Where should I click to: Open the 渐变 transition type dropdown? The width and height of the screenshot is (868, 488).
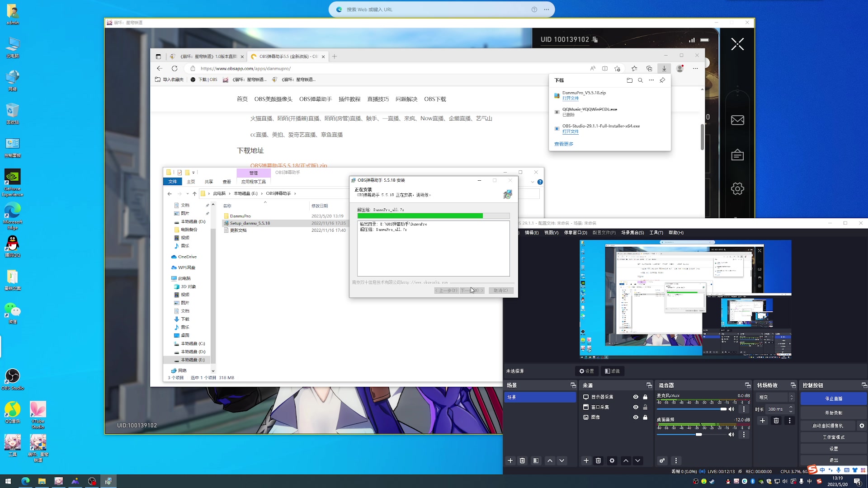tap(775, 397)
